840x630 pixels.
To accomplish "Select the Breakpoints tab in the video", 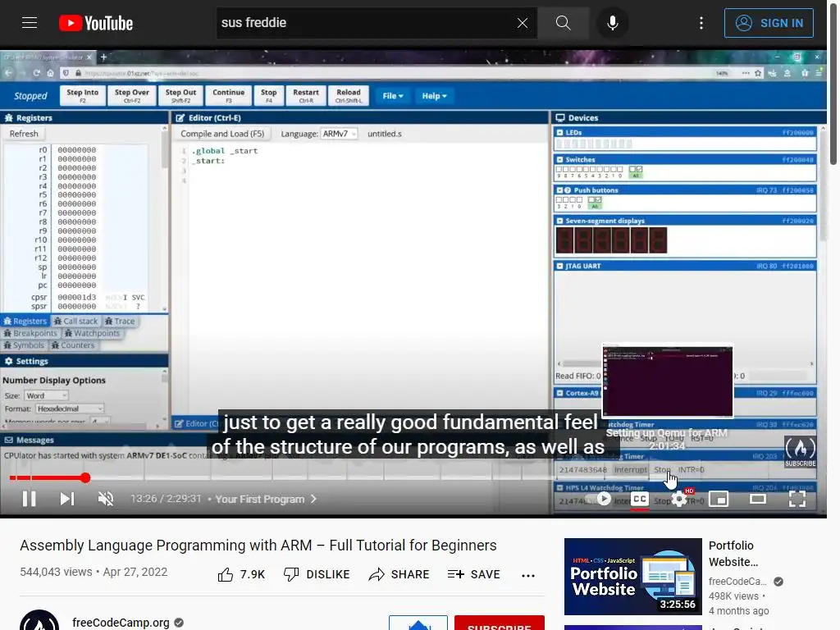I will click(x=30, y=333).
